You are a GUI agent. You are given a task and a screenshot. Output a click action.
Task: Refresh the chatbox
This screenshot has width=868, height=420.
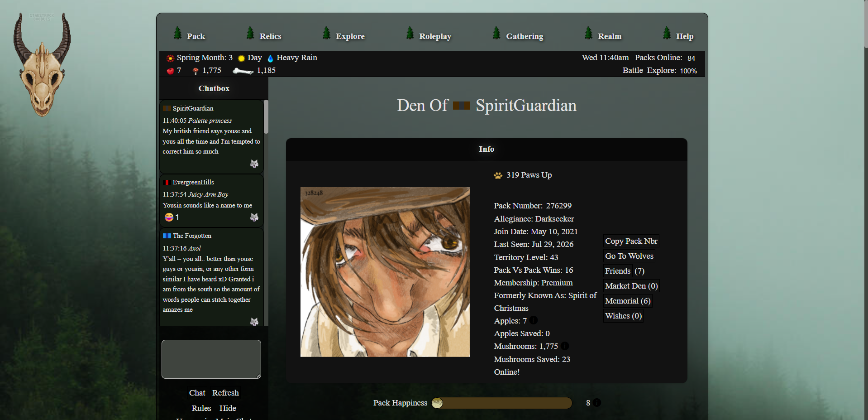click(x=225, y=393)
